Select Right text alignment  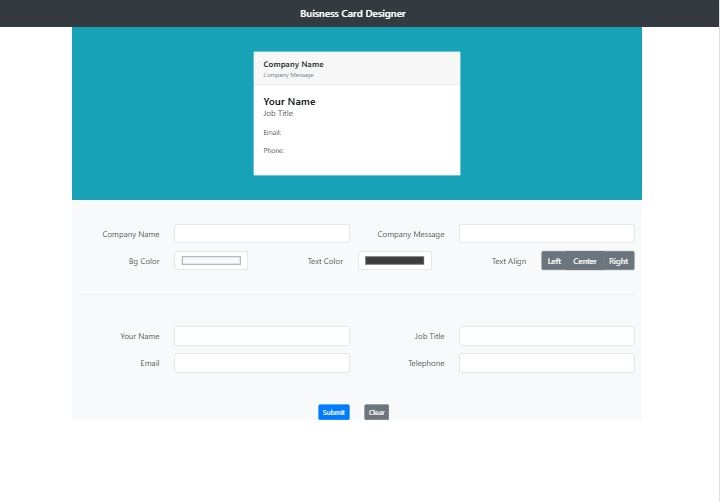pos(618,260)
